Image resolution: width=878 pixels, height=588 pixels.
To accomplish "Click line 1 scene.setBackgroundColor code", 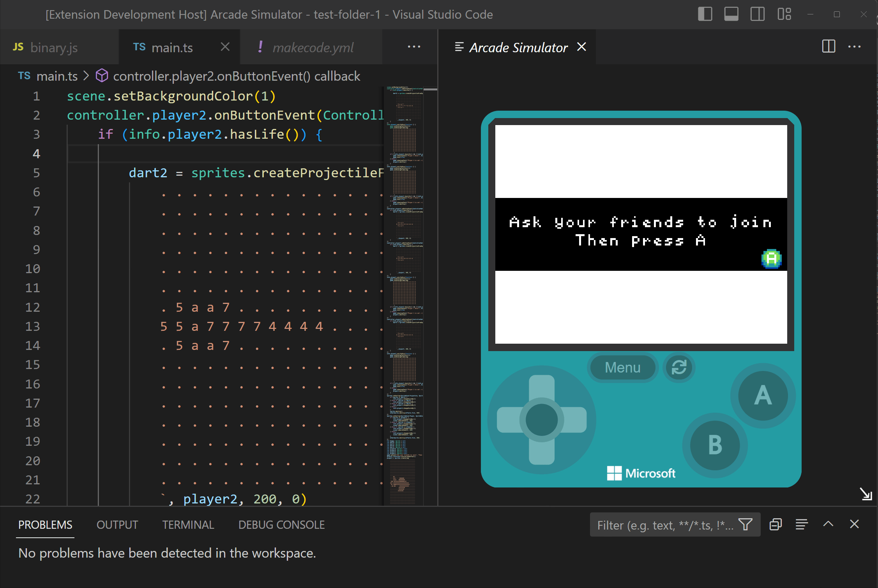I will (x=171, y=96).
